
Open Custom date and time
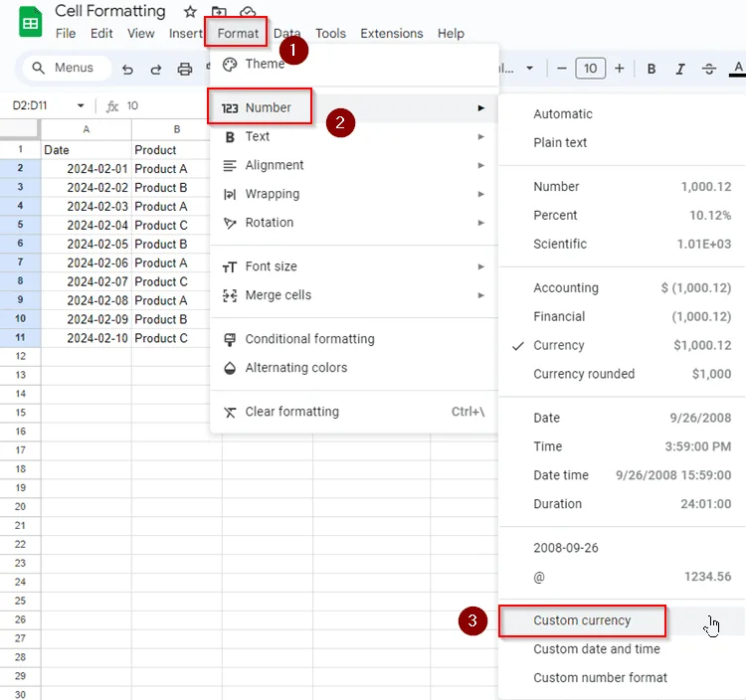[x=623, y=649]
